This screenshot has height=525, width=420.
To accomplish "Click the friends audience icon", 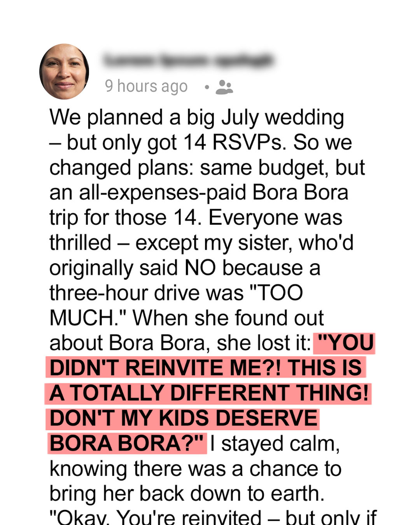I will pyautogui.click(x=224, y=87).
